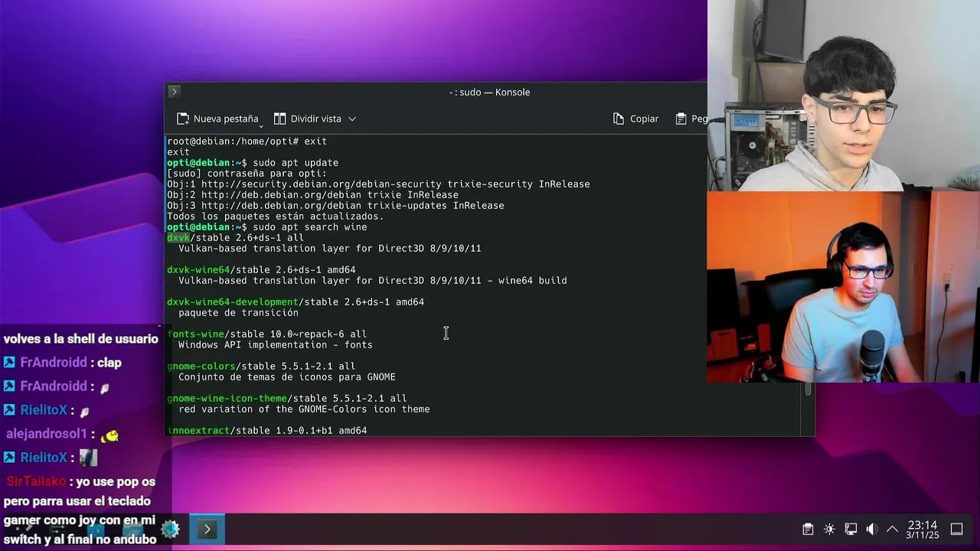This screenshot has width=980, height=551.
Task: Click the 'trixie-updates InRelease' Obj:3 line
Action: coord(335,206)
